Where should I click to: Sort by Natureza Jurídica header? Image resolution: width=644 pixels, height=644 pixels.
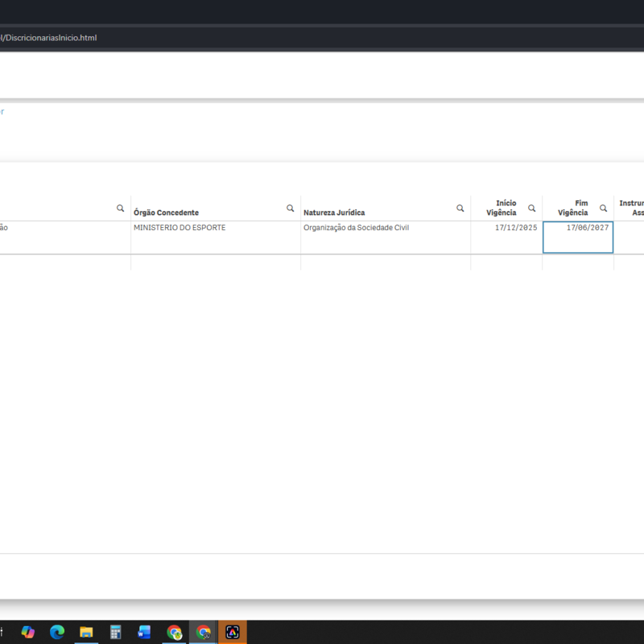(334, 213)
